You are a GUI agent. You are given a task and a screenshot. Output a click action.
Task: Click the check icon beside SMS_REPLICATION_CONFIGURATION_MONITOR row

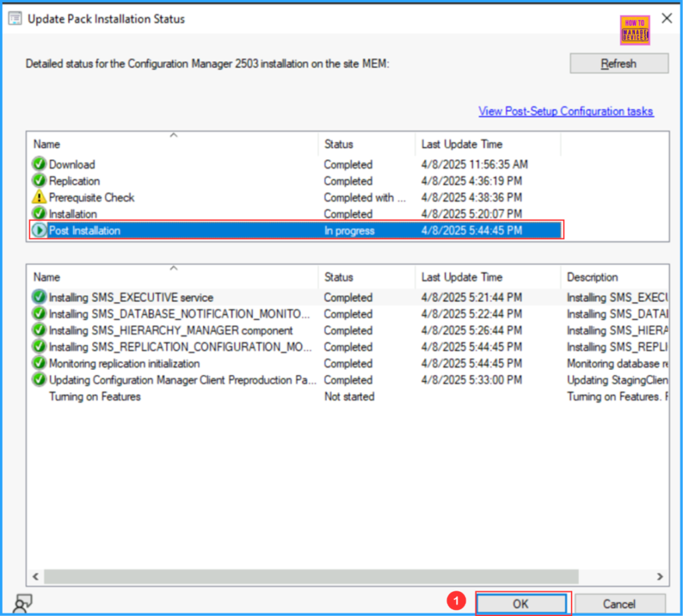pos(39,347)
